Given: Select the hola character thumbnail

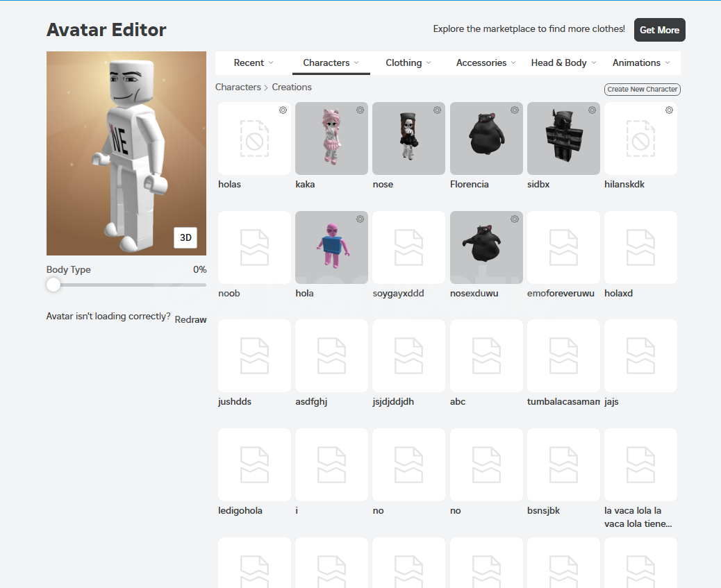Looking at the screenshot, I should click(331, 247).
